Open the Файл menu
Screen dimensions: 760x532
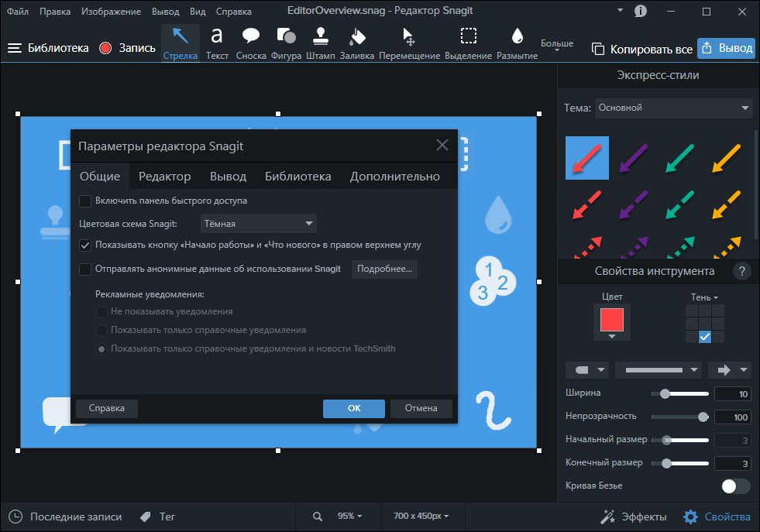click(x=18, y=11)
